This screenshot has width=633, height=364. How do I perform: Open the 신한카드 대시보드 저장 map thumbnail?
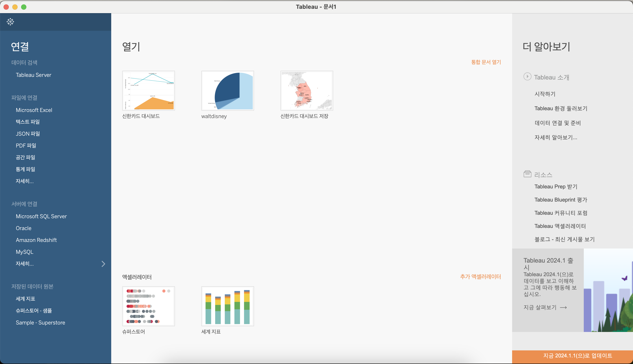[x=306, y=90]
